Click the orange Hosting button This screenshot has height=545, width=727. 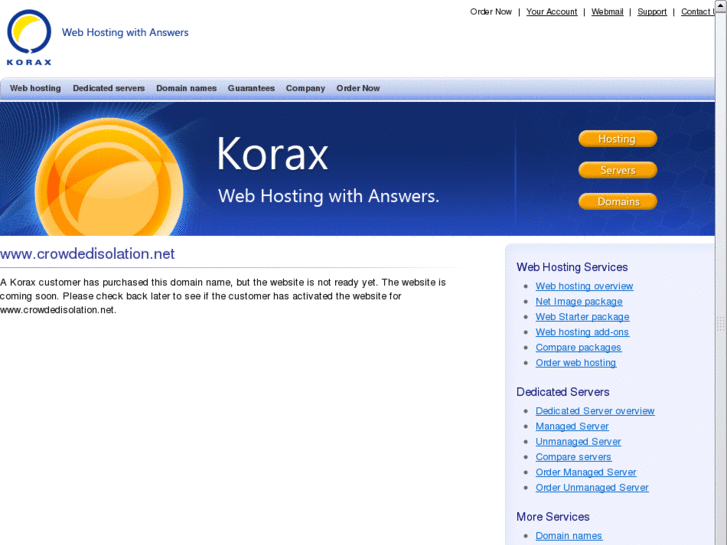point(618,139)
